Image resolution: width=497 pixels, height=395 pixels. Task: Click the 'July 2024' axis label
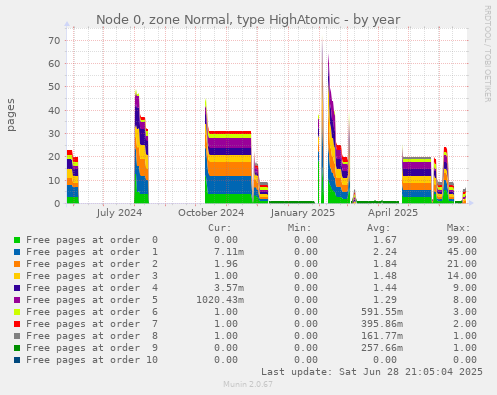tap(119, 213)
